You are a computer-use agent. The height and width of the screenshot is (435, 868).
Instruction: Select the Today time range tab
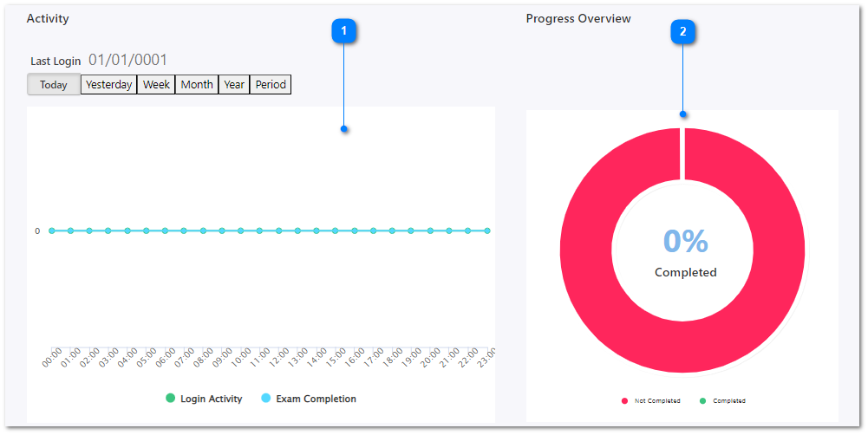click(54, 85)
